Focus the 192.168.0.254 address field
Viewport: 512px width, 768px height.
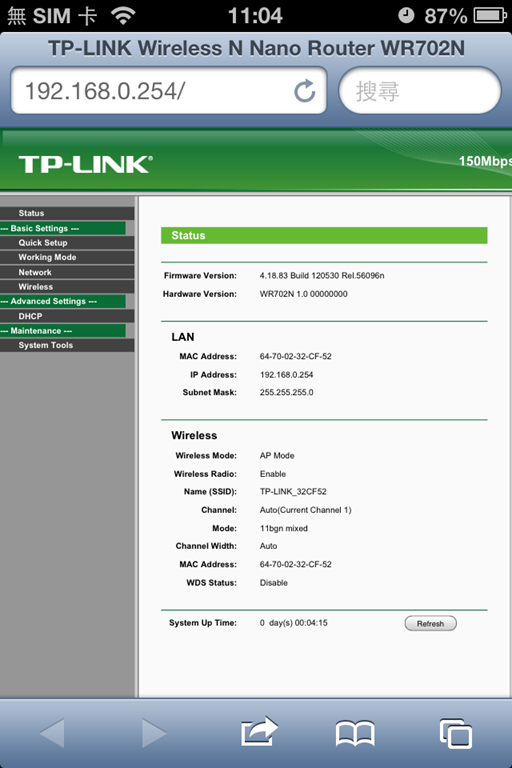169,91
